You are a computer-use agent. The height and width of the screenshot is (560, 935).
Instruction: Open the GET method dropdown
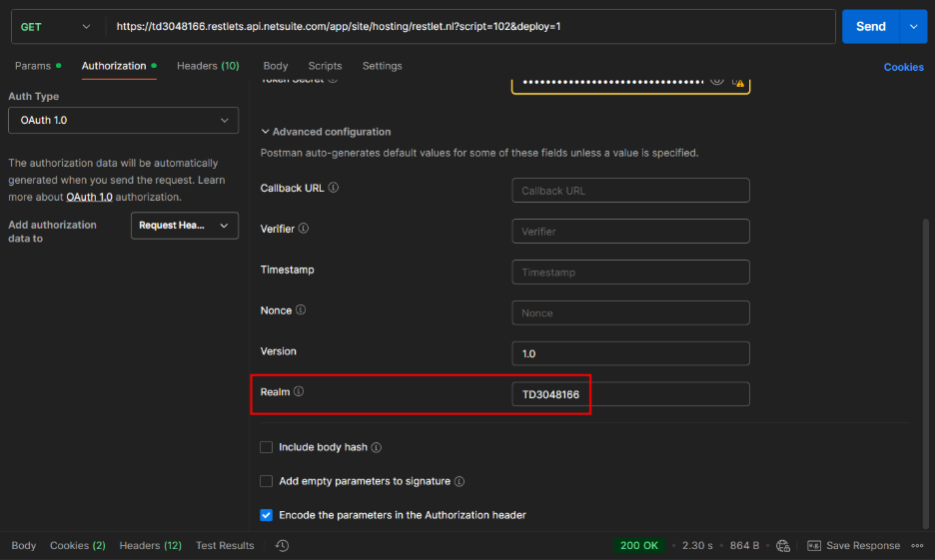(x=56, y=27)
